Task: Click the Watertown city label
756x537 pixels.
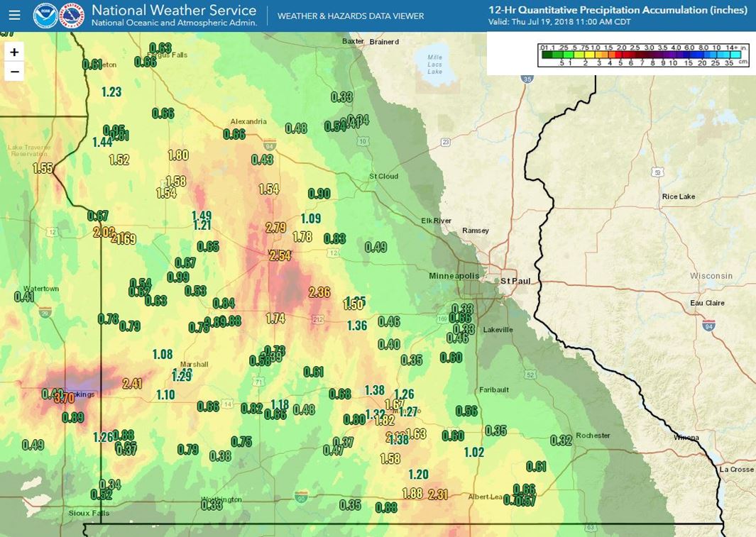Action: click(41, 289)
